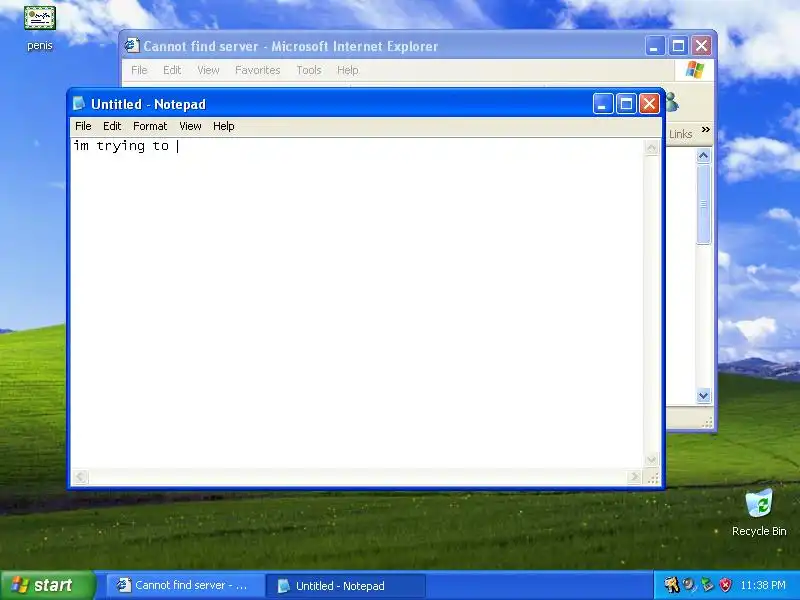Viewport: 800px width, 600px height.
Task: Expand the Links toolbar chevron in Internet Explorer
Action: (x=706, y=130)
